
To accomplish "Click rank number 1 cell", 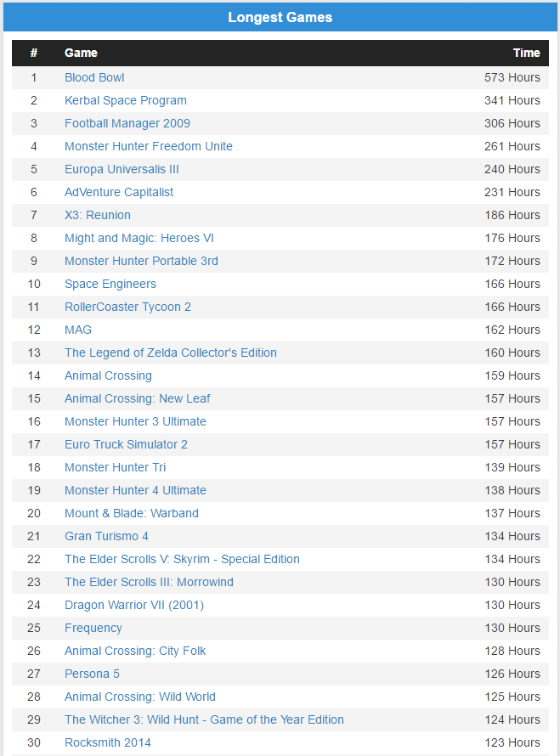I will point(34,77).
